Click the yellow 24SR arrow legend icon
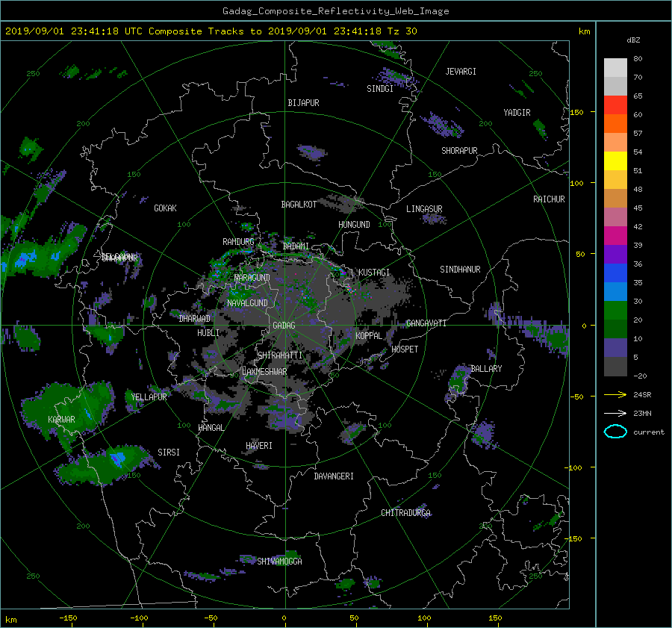 point(615,395)
